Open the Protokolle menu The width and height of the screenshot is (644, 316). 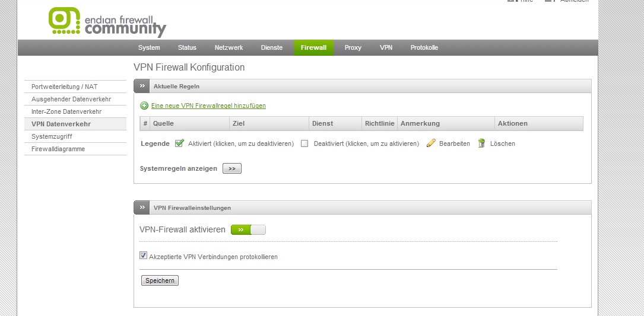pos(424,48)
